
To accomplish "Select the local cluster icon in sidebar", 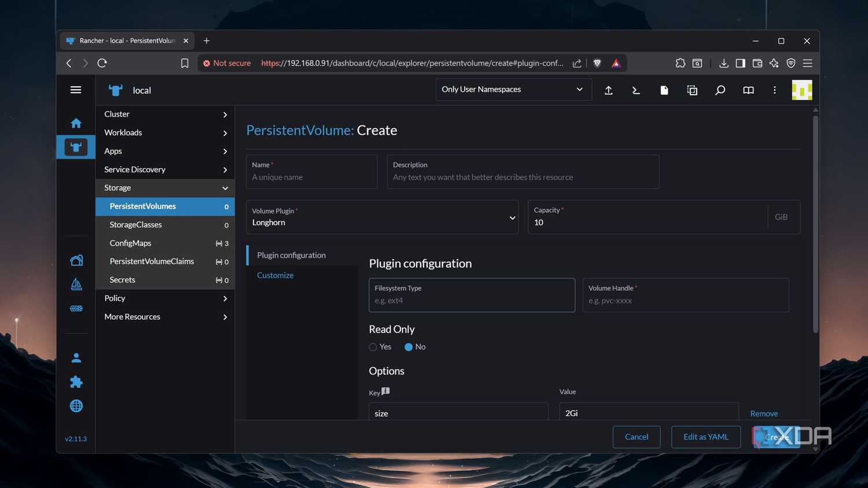I will [76, 147].
